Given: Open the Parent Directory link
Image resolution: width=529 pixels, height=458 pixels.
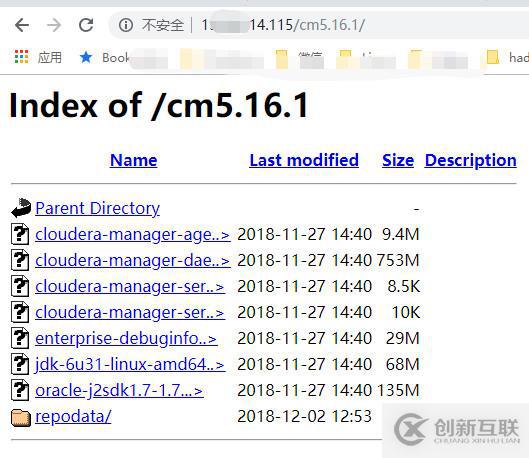Looking at the screenshot, I should point(98,208).
